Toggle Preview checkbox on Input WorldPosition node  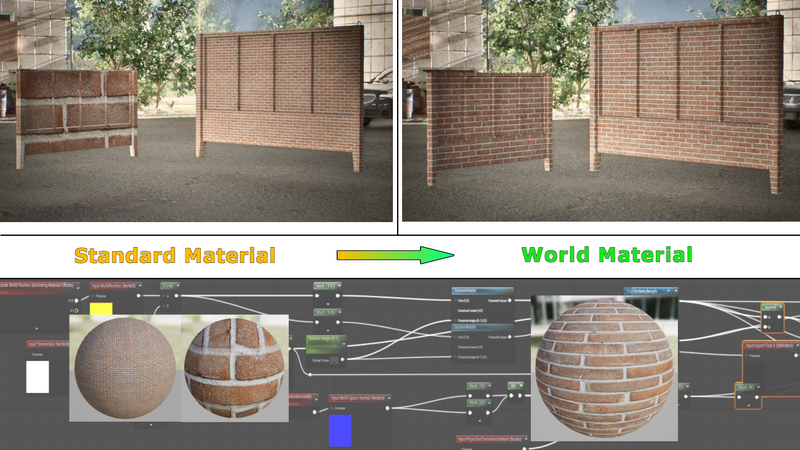pos(93,296)
